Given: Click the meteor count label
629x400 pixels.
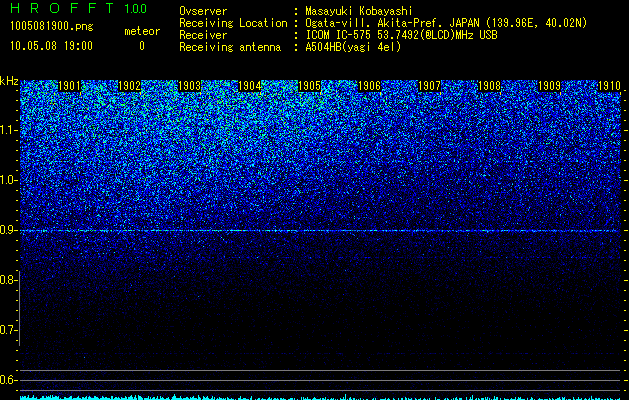Looking at the screenshot, I should [142, 31].
